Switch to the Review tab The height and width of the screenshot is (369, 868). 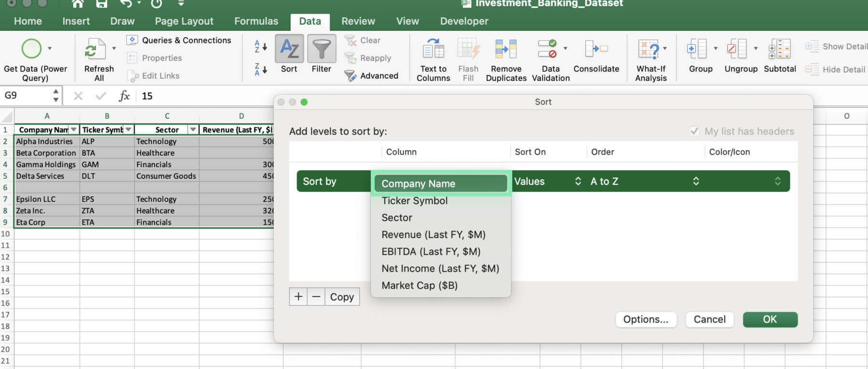358,21
